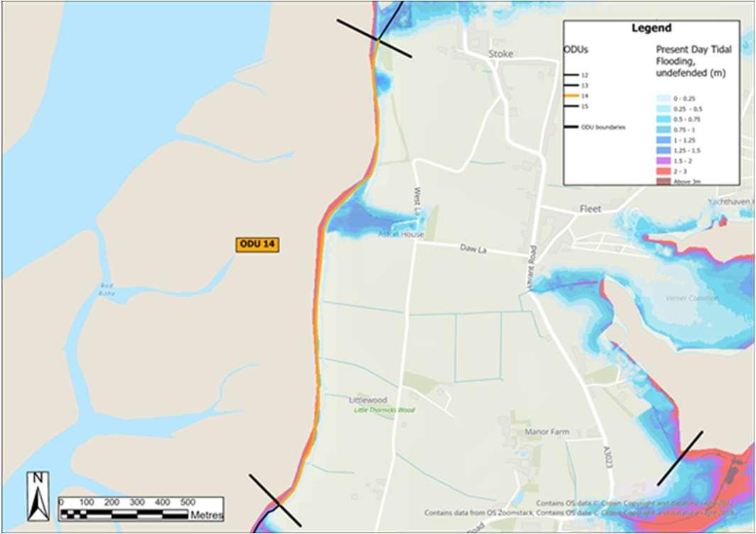Click the Rod Rithe channel label
Viewport: 756px width, 534px height.
[x=106, y=289]
